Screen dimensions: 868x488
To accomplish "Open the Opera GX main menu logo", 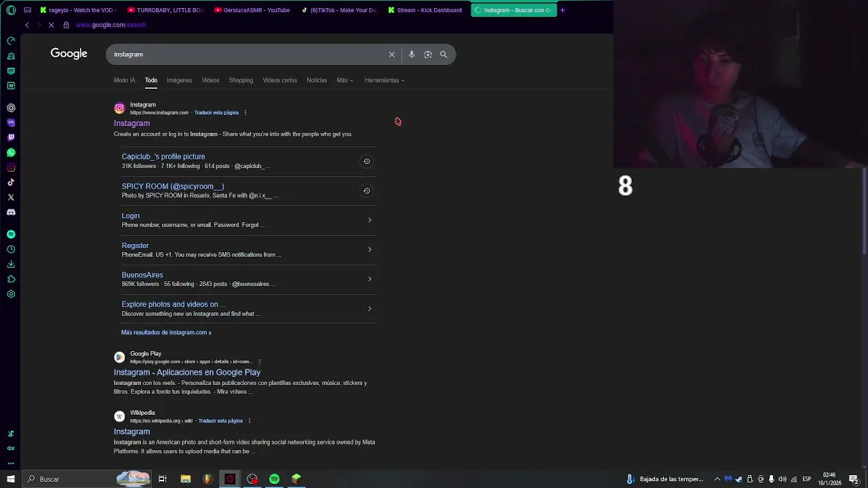I will tap(11, 10).
